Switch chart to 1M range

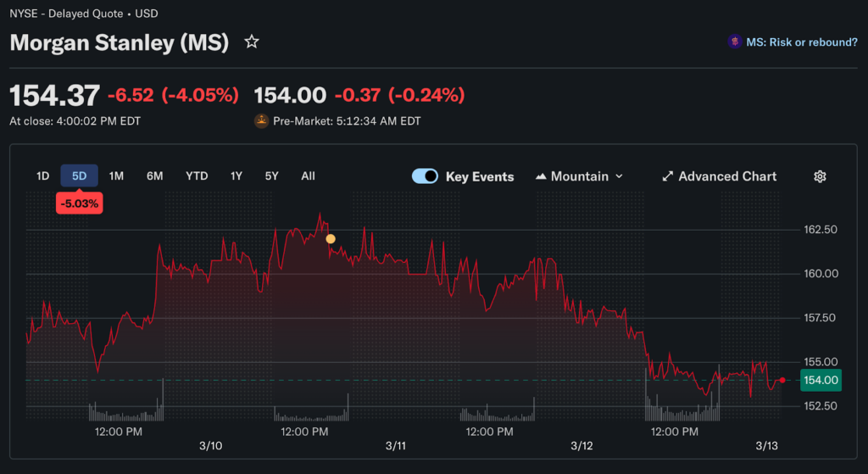tap(117, 176)
